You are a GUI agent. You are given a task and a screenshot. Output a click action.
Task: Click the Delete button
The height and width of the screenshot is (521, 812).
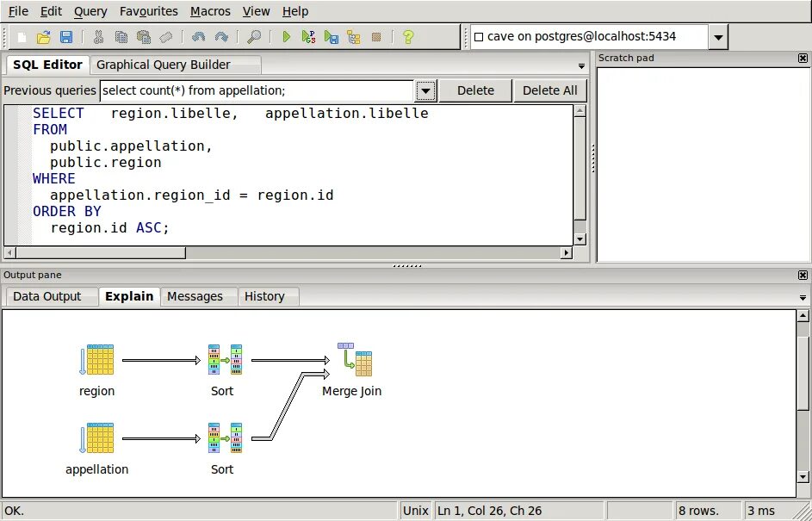pos(475,90)
